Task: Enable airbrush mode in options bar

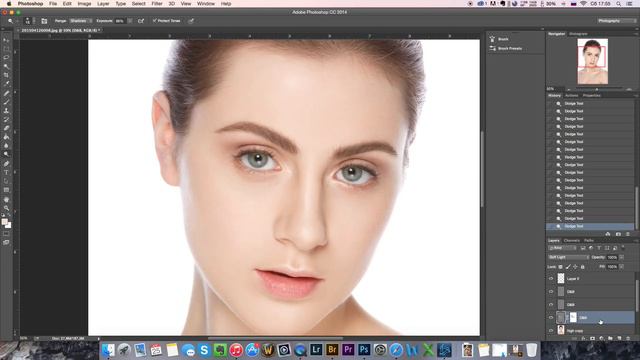Action: [x=141, y=21]
